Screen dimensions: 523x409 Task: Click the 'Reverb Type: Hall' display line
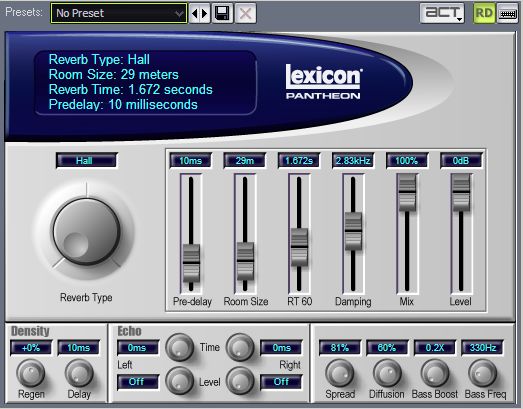tap(99, 59)
